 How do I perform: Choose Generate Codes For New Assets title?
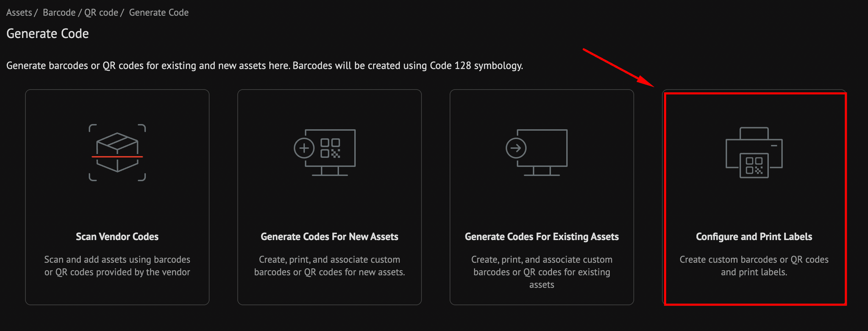[329, 237]
